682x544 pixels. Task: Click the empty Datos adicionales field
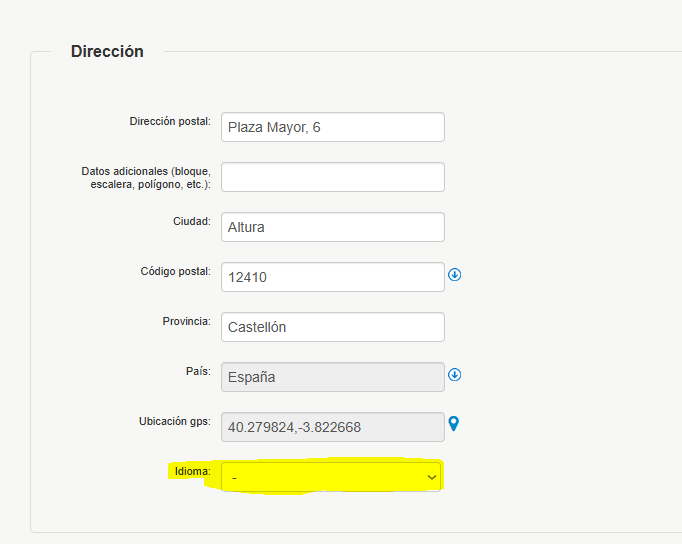coord(333,177)
